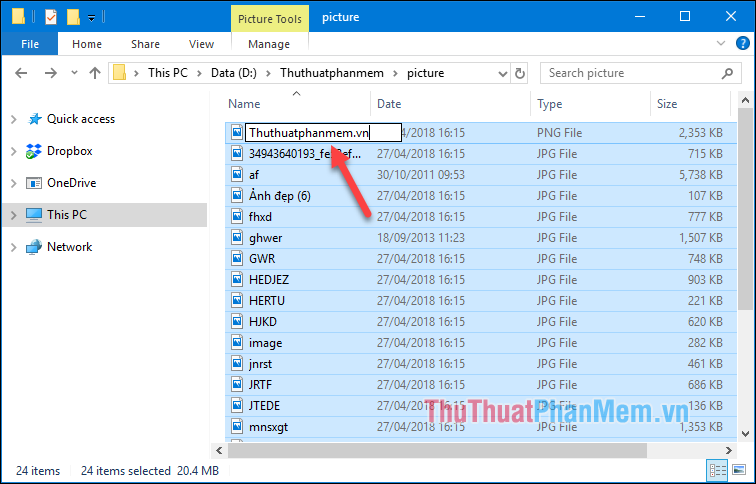Open the Help question mark icon
Image resolution: width=756 pixels, height=484 pixels.
[743, 43]
